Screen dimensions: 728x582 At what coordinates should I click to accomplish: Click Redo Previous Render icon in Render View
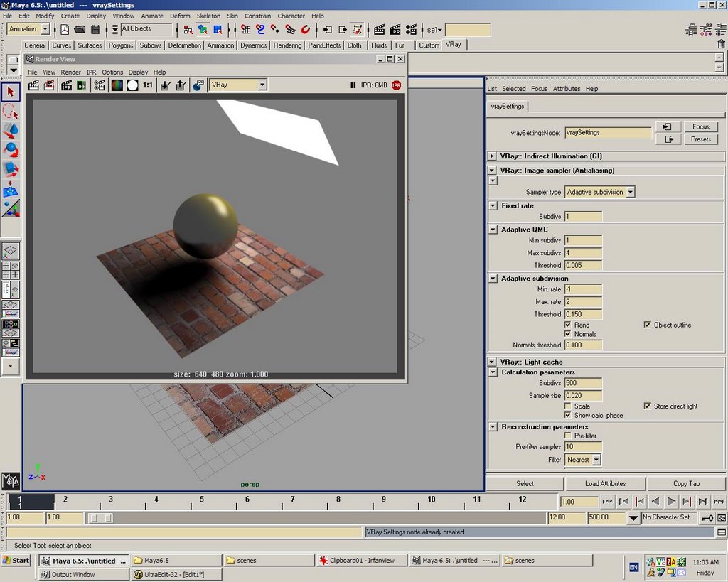(33, 85)
